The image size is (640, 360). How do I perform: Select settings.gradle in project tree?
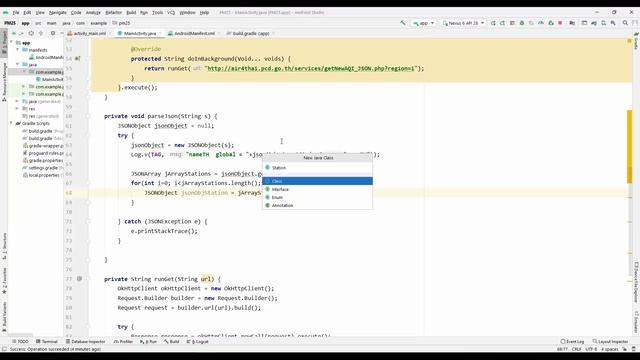pyautogui.click(x=43, y=168)
